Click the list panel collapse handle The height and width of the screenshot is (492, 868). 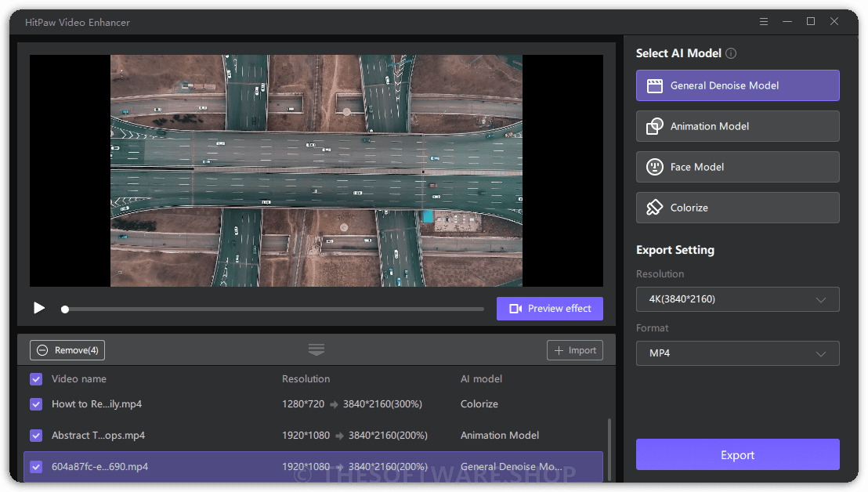[x=316, y=349]
